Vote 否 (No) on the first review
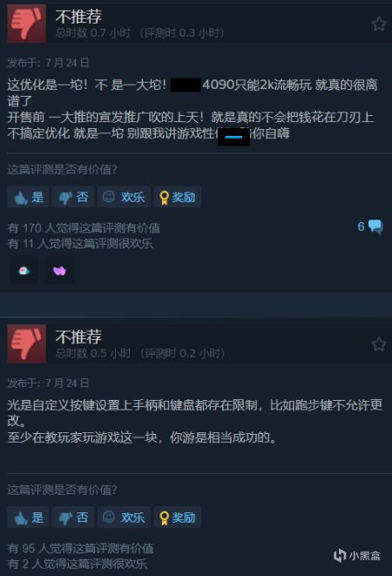The width and height of the screenshot is (392, 576). 73,197
